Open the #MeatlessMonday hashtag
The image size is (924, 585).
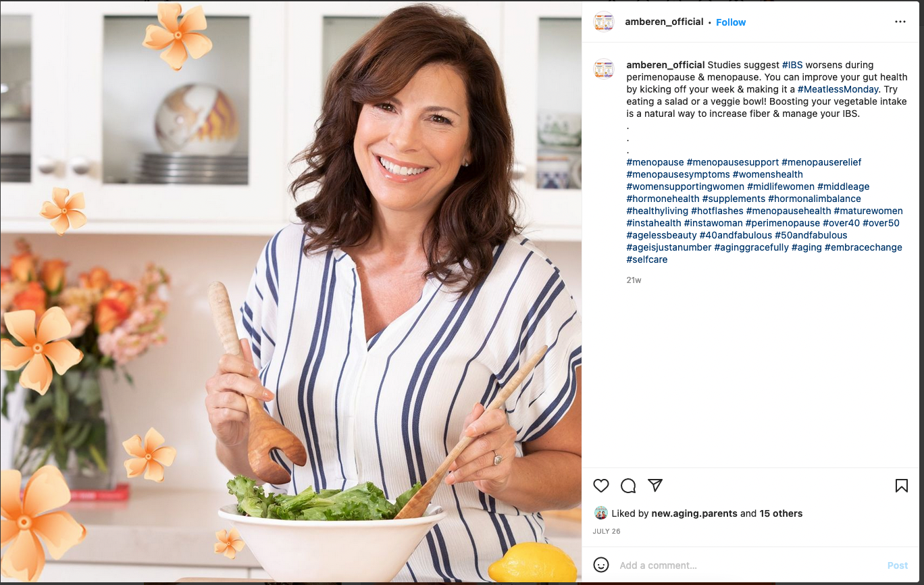tap(838, 89)
